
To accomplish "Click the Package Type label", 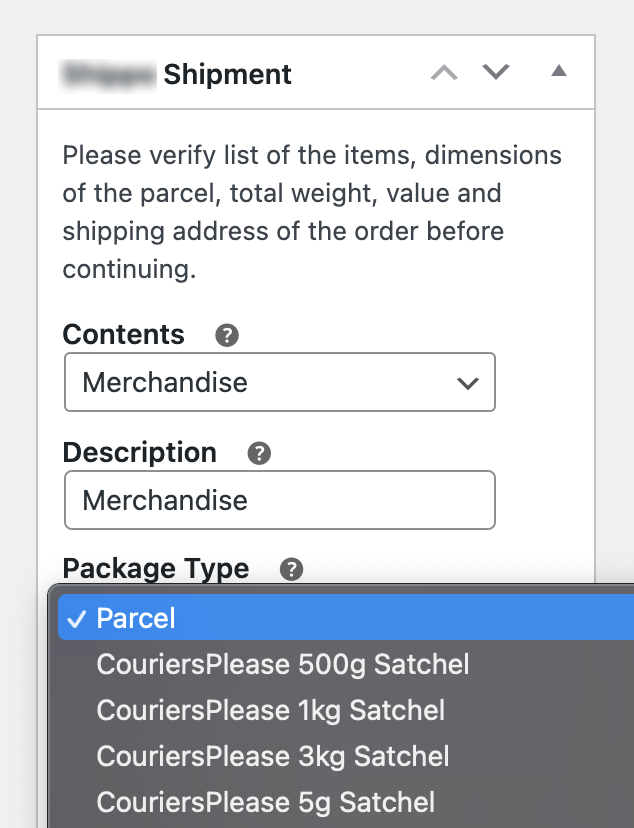I will (x=155, y=568).
